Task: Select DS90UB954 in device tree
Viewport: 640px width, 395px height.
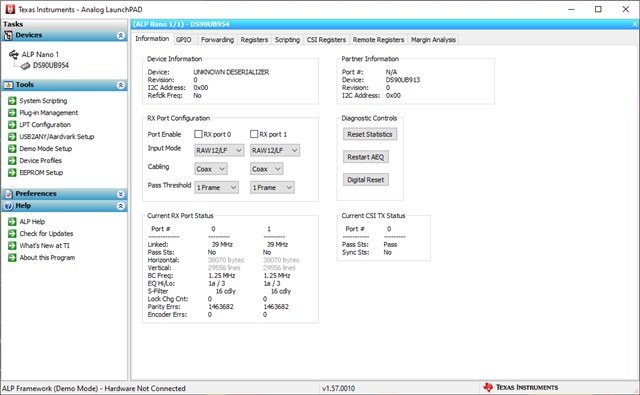Action: (x=51, y=65)
